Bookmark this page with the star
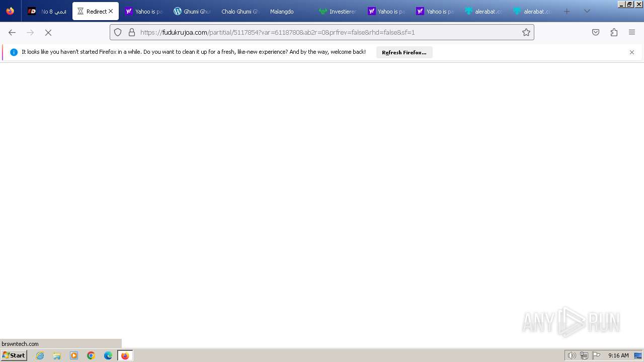Viewport: 644px width, 362px height. 526,32
